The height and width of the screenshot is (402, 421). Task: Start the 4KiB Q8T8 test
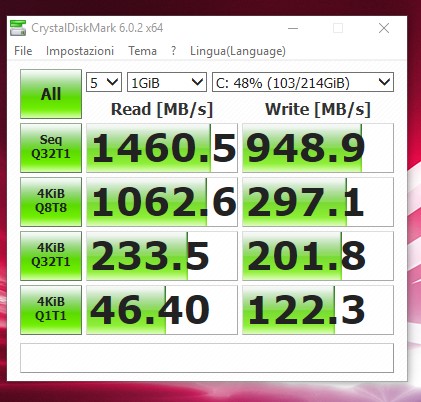51,202
